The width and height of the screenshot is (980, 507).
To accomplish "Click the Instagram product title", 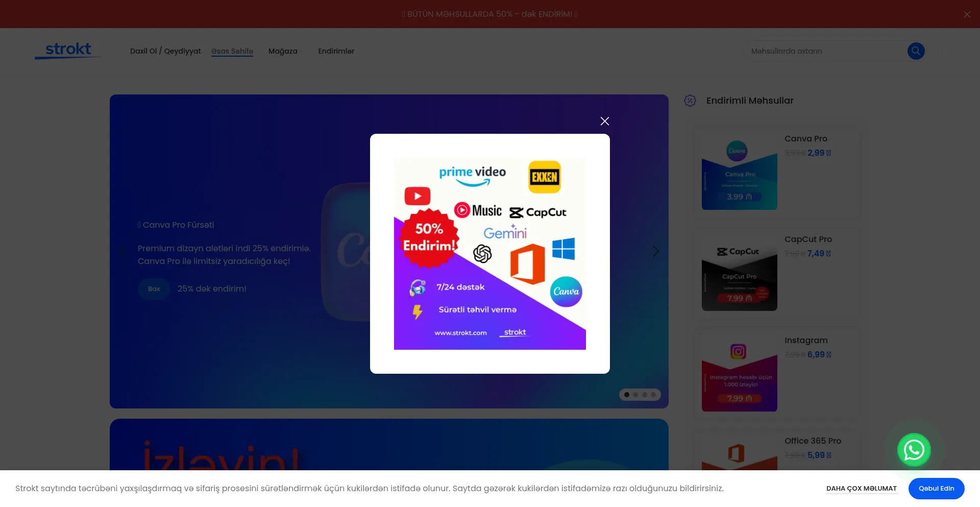I will point(806,341).
